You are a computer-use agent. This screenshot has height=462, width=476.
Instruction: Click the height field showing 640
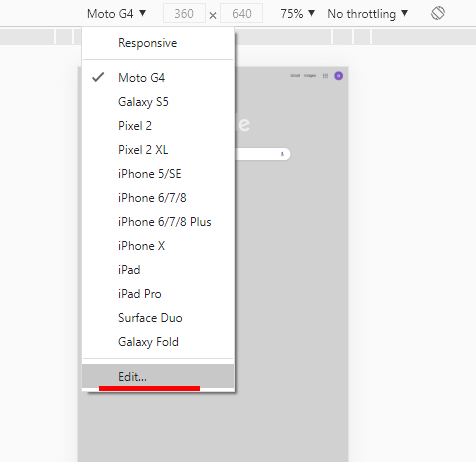click(242, 14)
